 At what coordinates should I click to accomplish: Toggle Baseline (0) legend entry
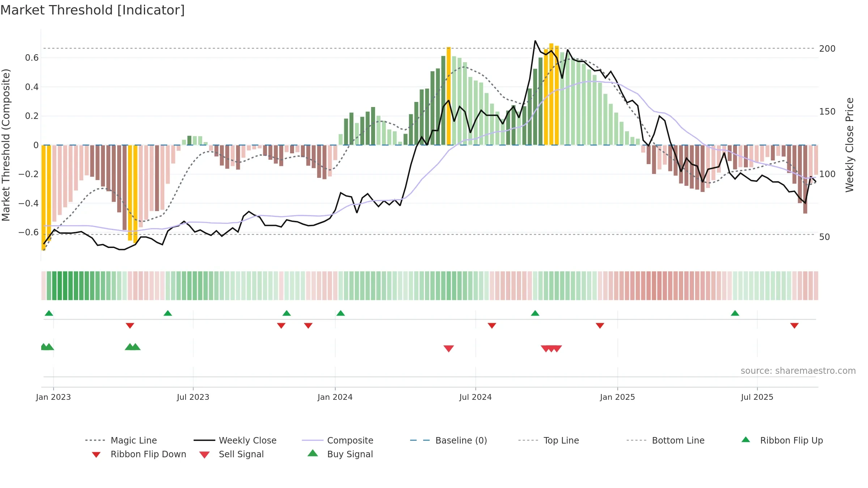[x=448, y=440]
